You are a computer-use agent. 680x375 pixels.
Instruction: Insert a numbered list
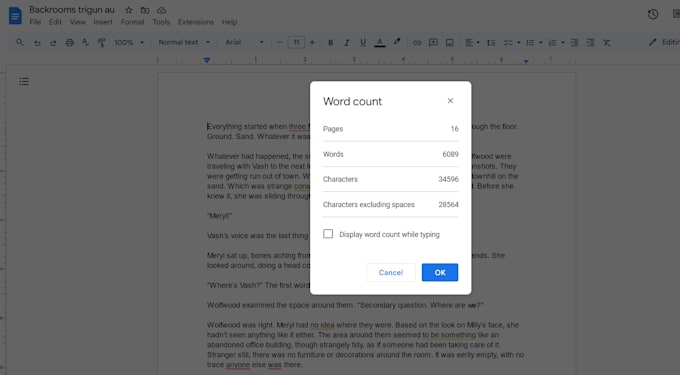pos(552,42)
